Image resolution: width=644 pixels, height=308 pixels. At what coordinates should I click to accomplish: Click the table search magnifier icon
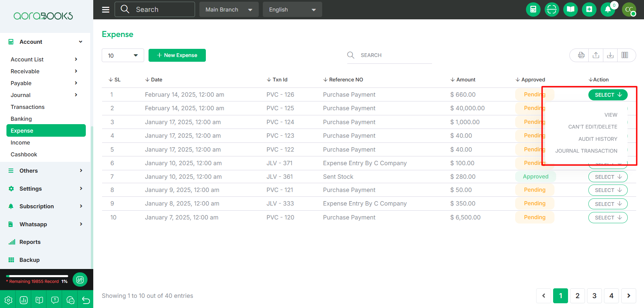point(351,55)
